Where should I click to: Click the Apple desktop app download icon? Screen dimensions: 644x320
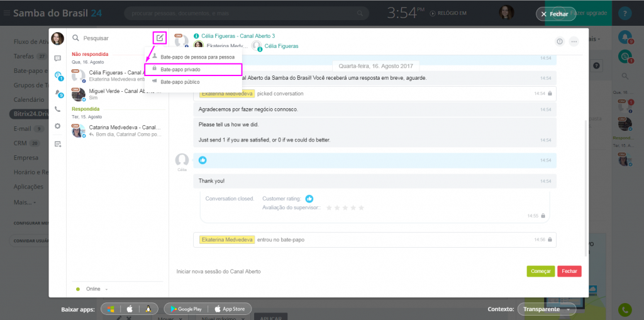click(130, 309)
